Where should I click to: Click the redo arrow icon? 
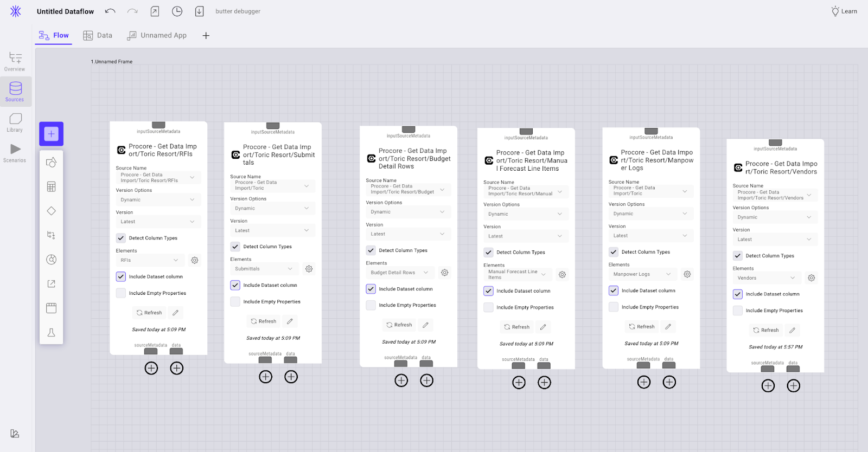coord(132,11)
